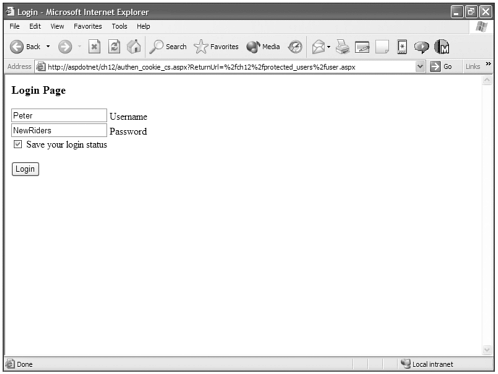Click the Username label text

click(x=128, y=117)
